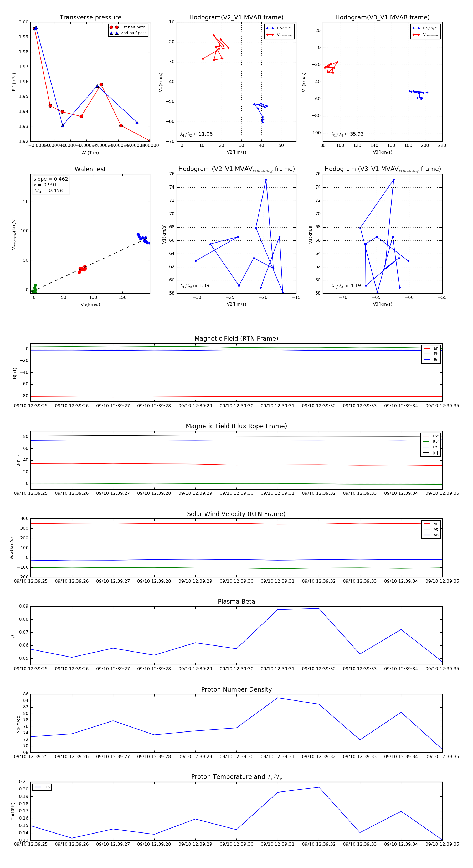Viewport: 473px width, 868px height.
Task: Select the "Bn" legend entry
Action: (431, 360)
